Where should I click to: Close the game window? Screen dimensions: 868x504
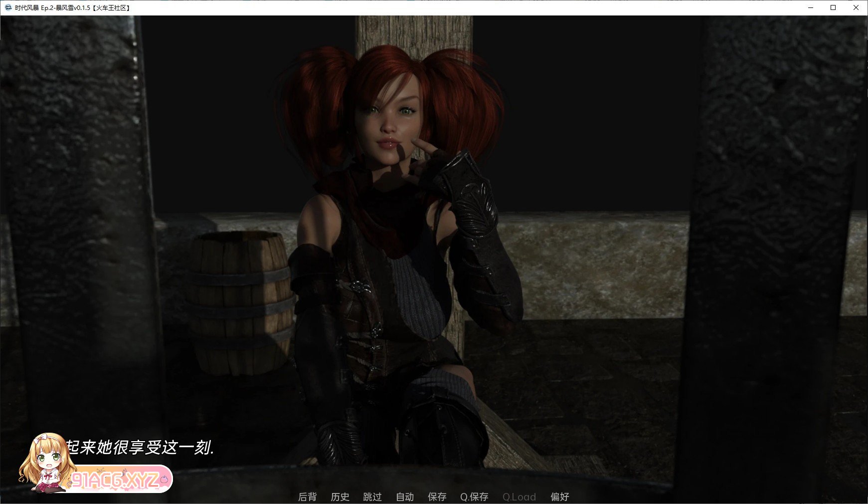pyautogui.click(x=856, y=7)
